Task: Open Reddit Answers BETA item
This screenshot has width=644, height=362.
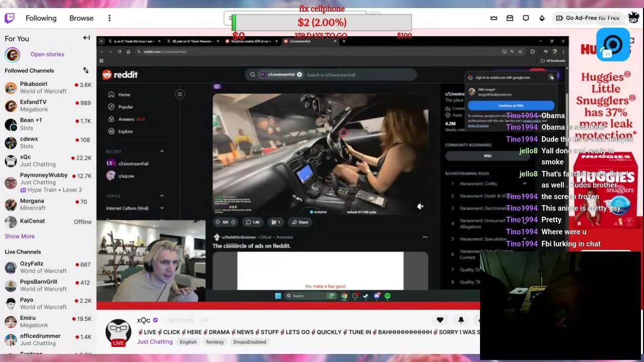Action: (127, 119)
